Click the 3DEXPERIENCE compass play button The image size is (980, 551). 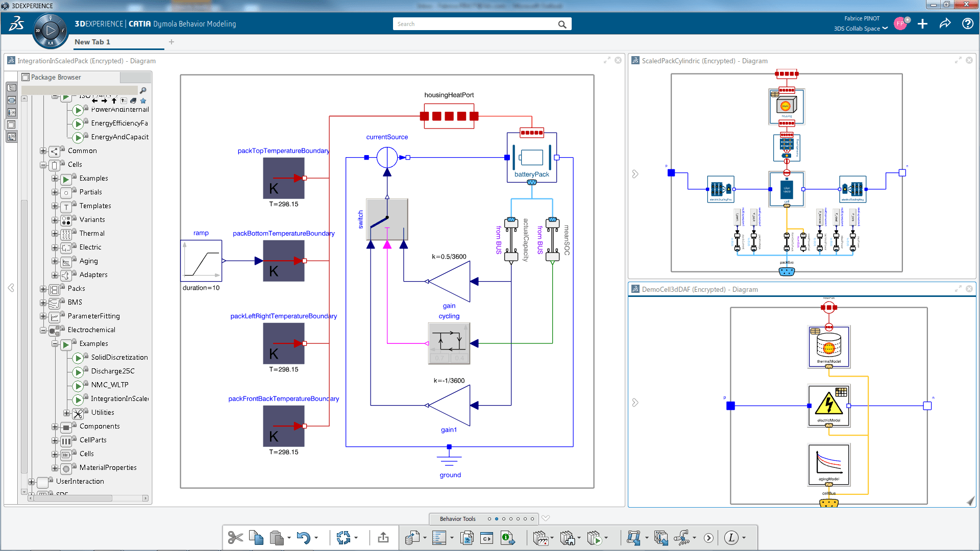(50, 31)
